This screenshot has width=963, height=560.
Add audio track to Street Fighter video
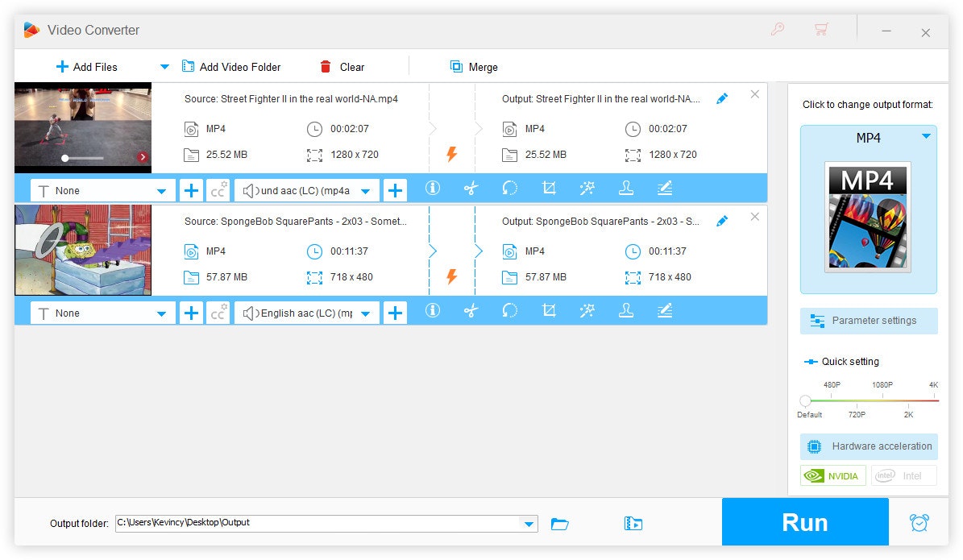395,191
